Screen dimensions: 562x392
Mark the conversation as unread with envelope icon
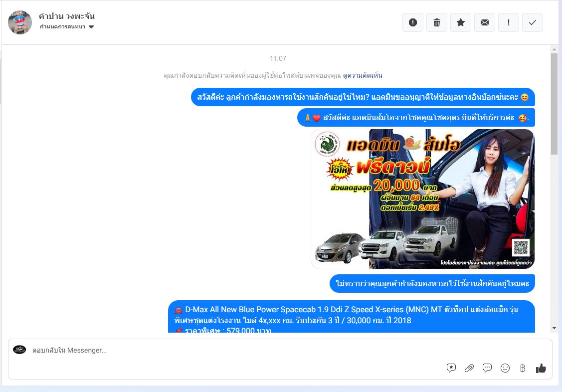click(485, 22)
